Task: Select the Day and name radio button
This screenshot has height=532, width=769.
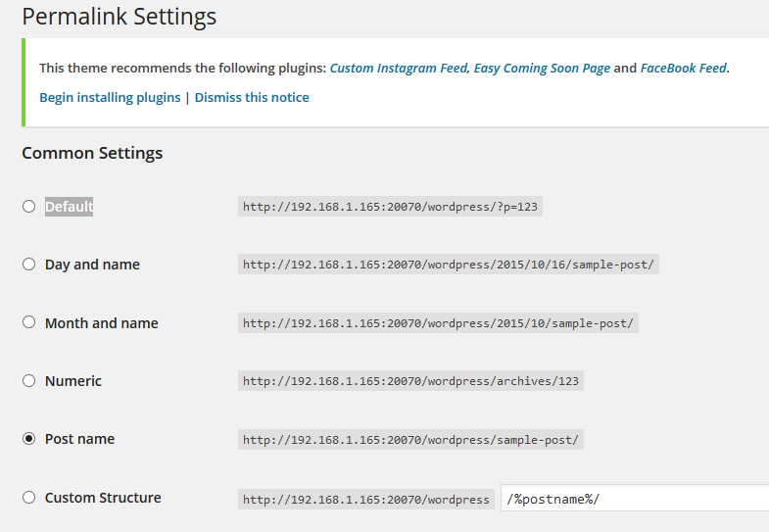Action: [29, 265]
